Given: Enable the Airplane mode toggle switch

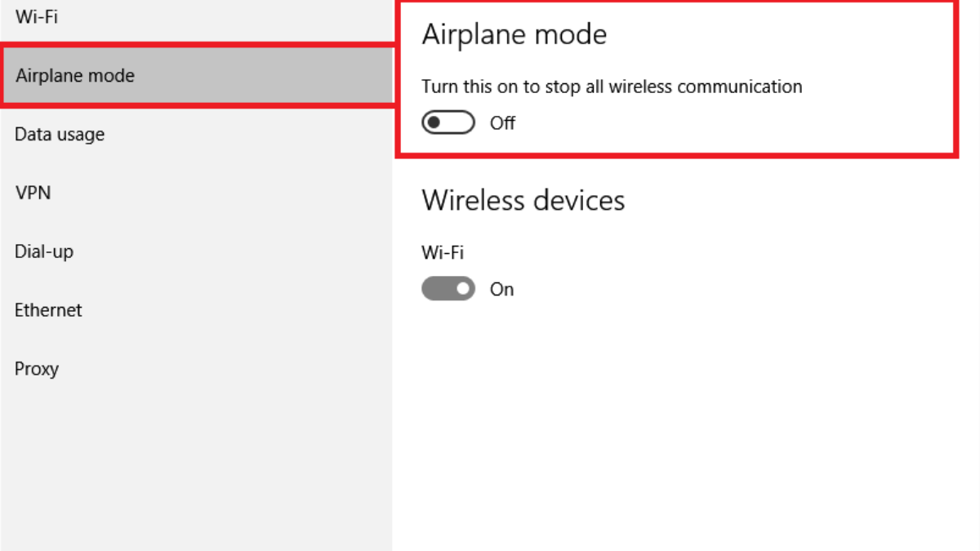Looking at the screenshot, I should pos(448,123).
